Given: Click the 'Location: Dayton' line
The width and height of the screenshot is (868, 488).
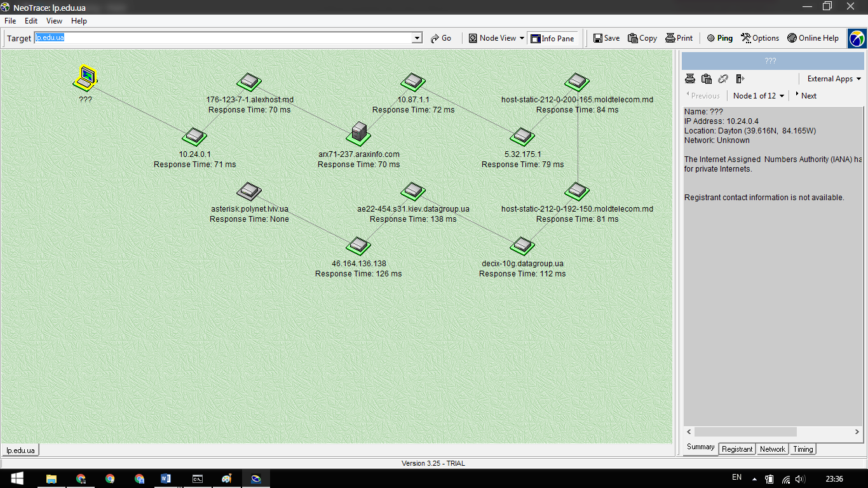Looking at the screenshot, I should coord(750,130).
